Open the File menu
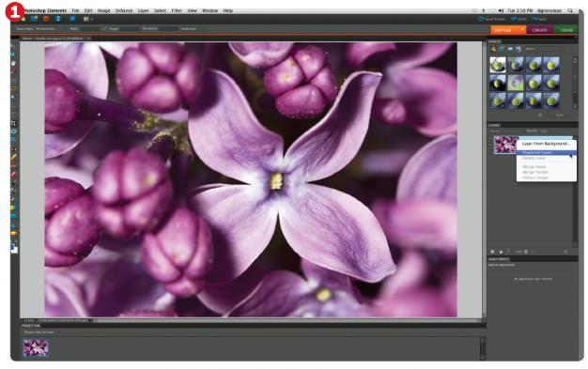Screen dimensions: 588x369 76,10
